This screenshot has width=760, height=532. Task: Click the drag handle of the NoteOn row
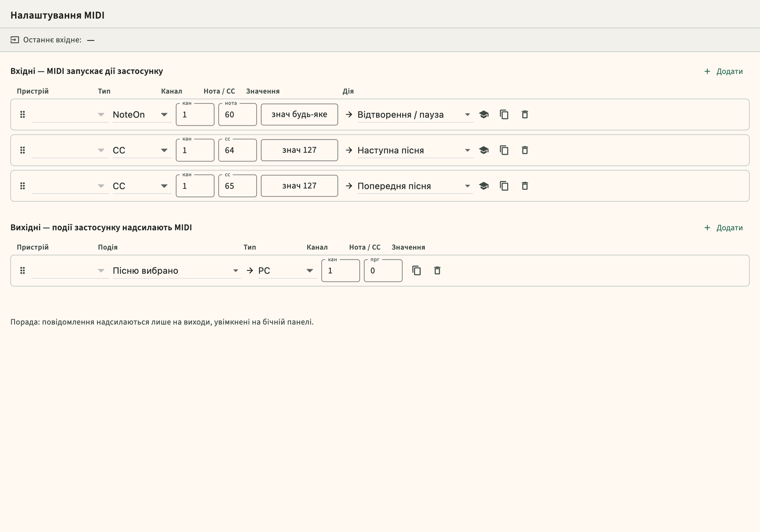tap(22, 114)
